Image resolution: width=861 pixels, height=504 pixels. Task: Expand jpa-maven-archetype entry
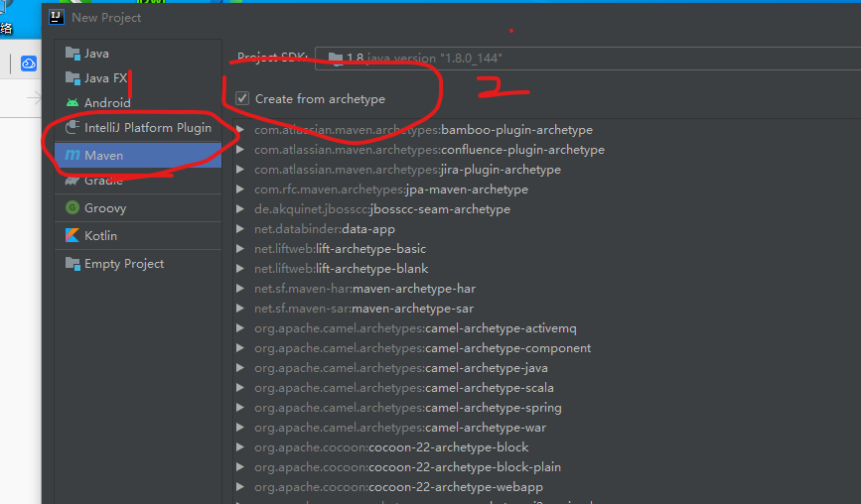(x=240, y=189)
